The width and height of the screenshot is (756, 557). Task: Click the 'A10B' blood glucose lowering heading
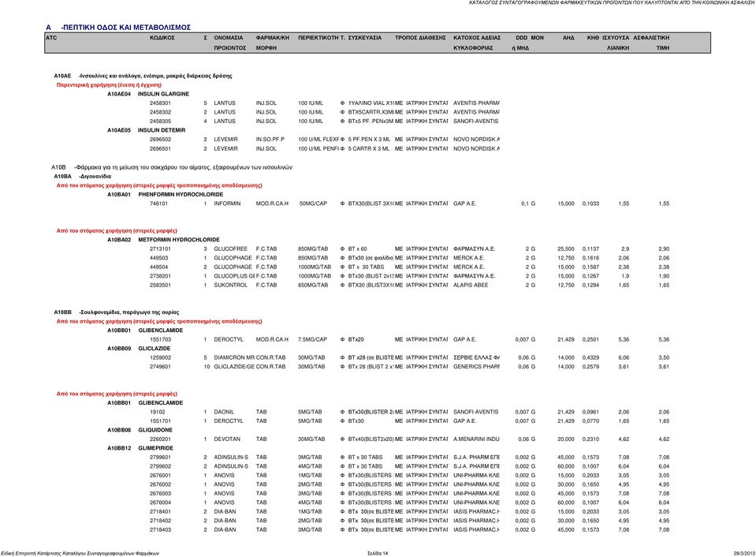pyautogui.click(x=172, y=167)
